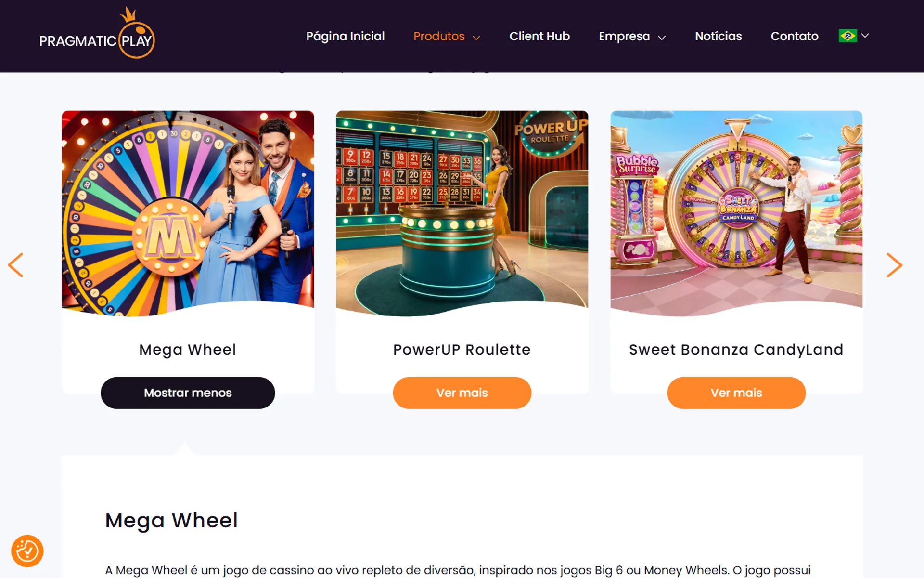Go to Página Inicial
The height and width of the screenshot is (578, 924).
pos(345,37)
